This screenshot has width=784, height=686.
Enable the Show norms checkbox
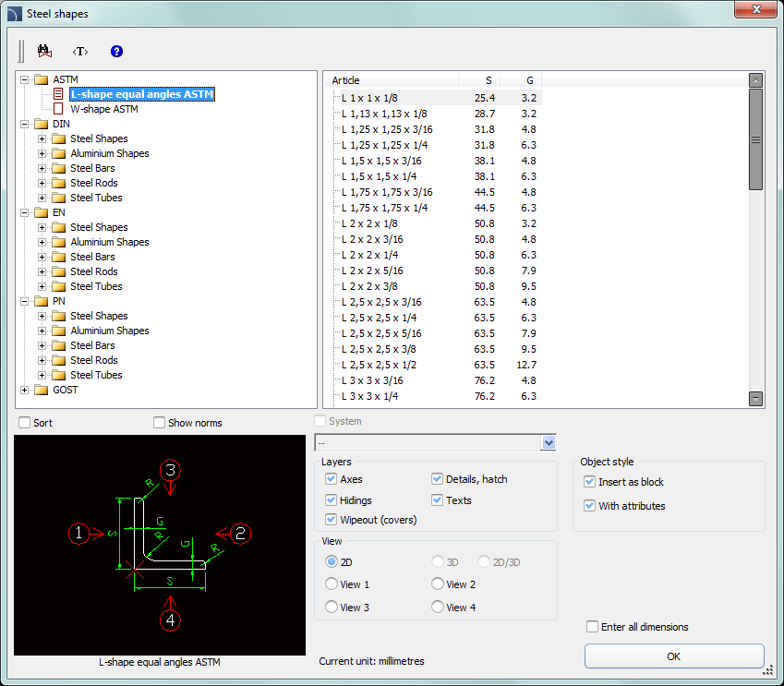(x=159, y=423)
